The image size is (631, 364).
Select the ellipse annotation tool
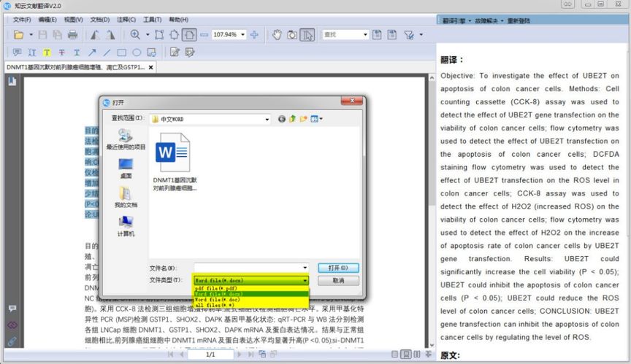tap(137, 53)
